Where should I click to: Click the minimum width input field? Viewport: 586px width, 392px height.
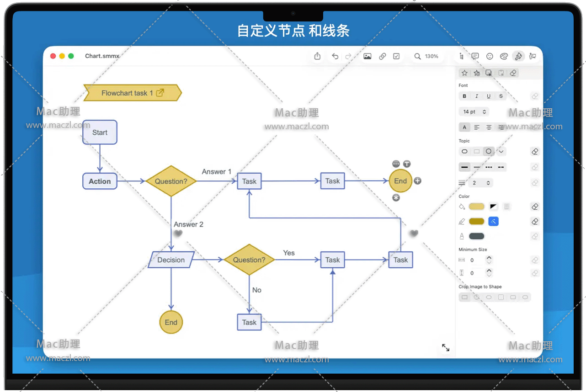pos(475,260)
